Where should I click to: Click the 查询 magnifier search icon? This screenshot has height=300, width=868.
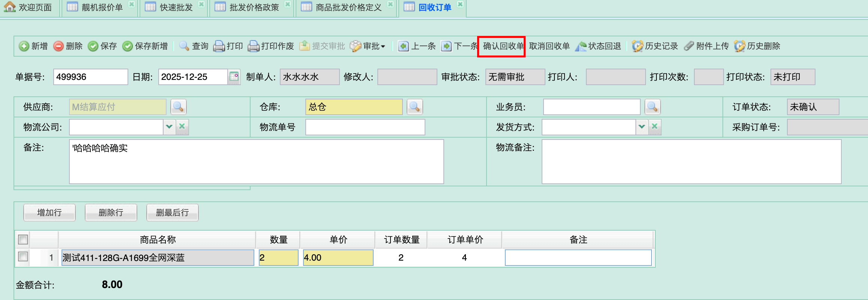184,46
